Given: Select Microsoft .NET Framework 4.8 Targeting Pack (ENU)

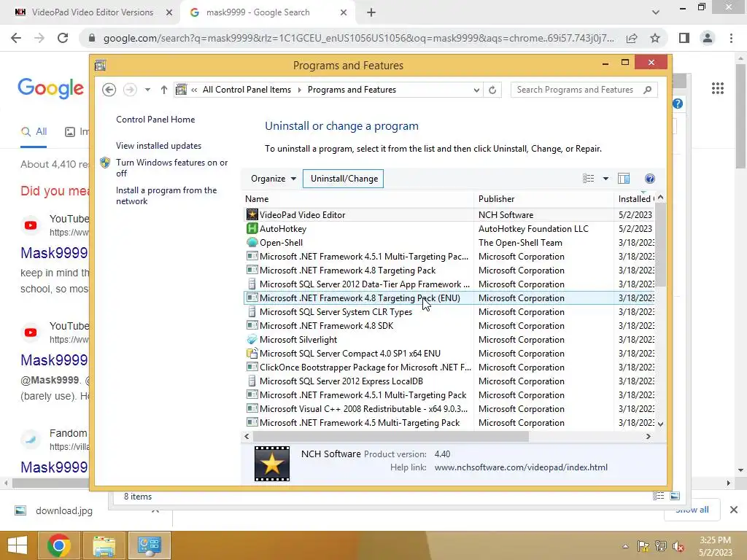Looking at the screenshot, I should click(x=449, y=298).
